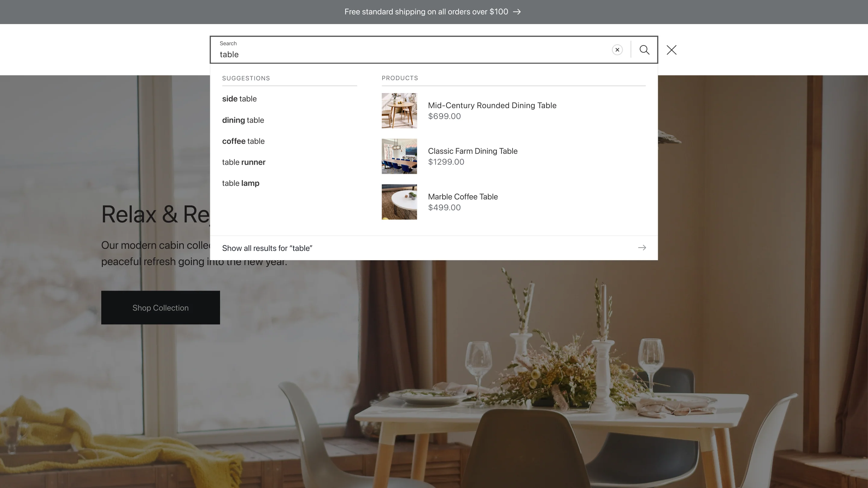The height and width of the screenshot is (488, 868).
Task: Pick the 'coffee table' suggestion
Action: [243, 141]
